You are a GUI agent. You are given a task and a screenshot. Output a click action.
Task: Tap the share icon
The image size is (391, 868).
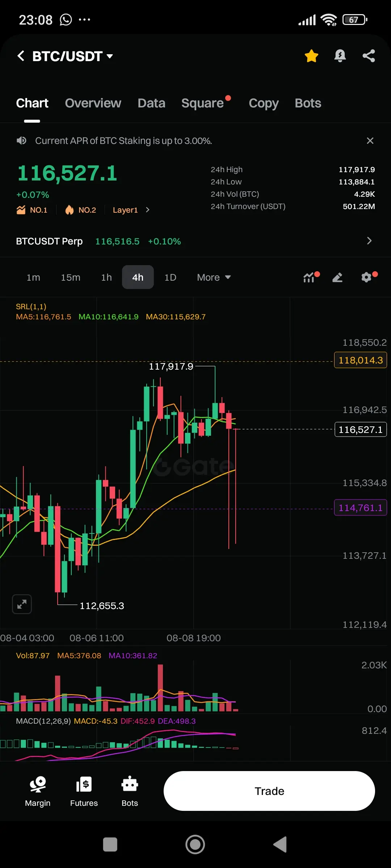pos(369,56)
